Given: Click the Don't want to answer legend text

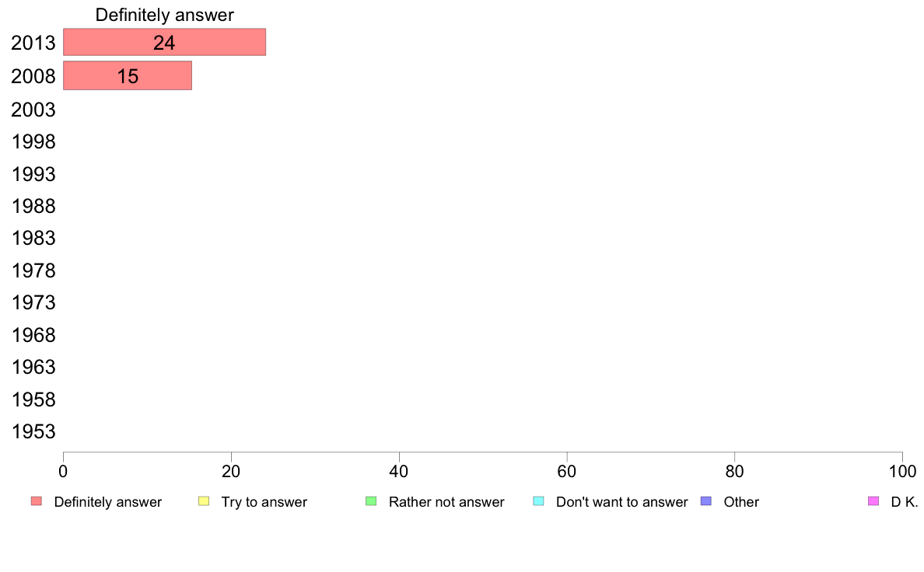Looking at the screenshot, I should point(621,502).
